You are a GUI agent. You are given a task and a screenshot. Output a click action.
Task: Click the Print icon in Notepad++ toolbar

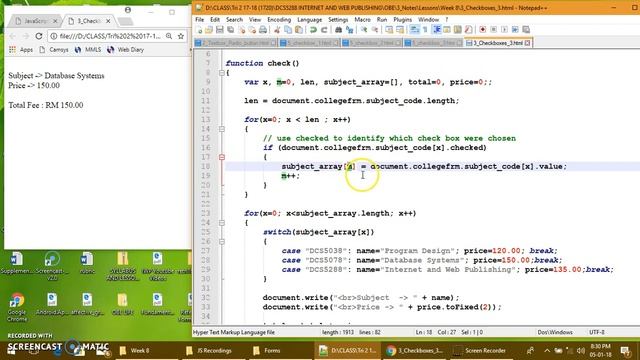(263, 29)
